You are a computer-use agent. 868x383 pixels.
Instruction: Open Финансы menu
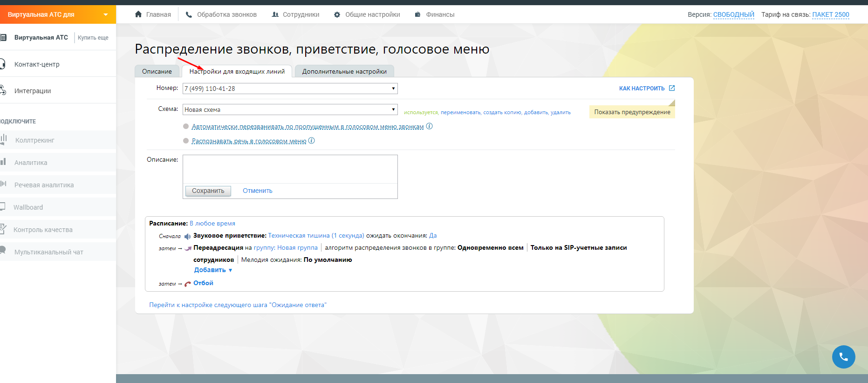[440, 14]
